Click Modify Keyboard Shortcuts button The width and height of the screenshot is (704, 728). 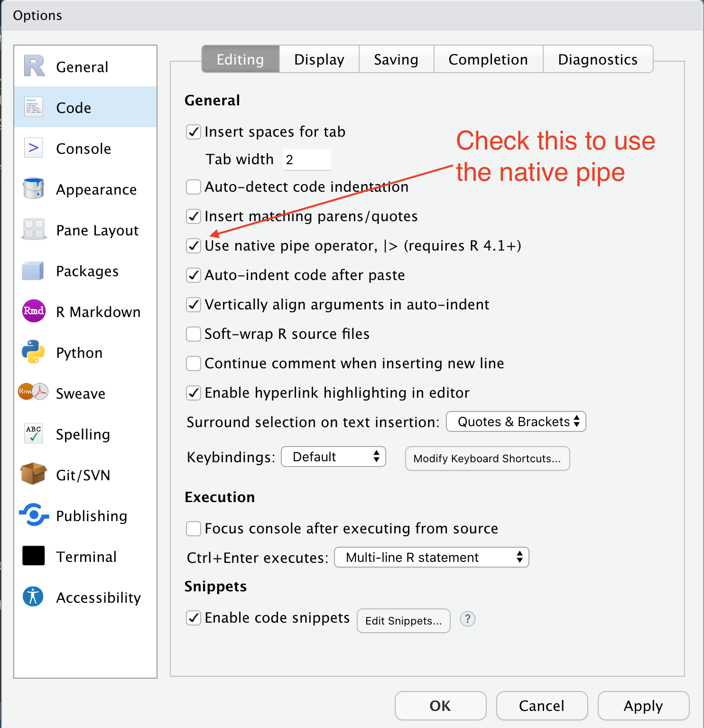pyautogui.click(x=487, y=458)
